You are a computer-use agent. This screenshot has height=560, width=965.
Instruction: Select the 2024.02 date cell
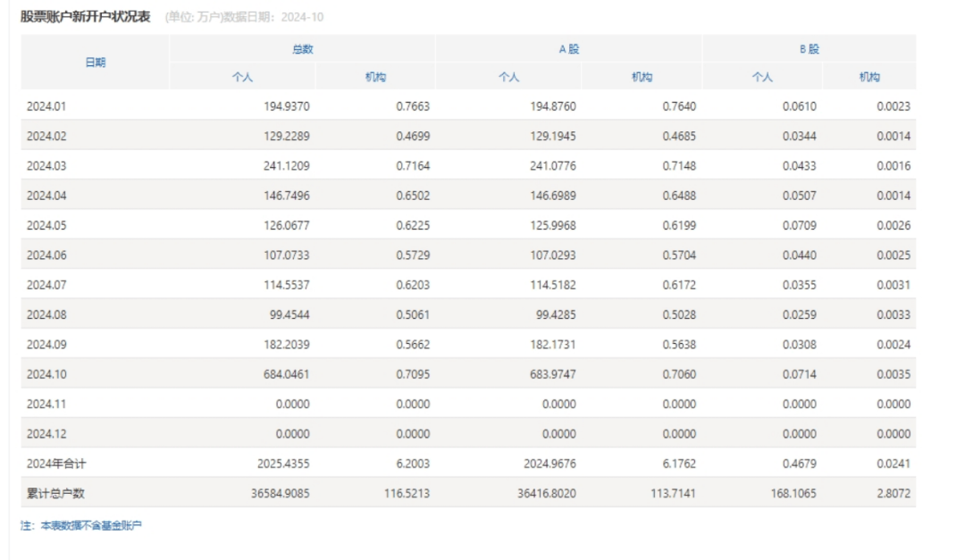(x=46, y=136)
